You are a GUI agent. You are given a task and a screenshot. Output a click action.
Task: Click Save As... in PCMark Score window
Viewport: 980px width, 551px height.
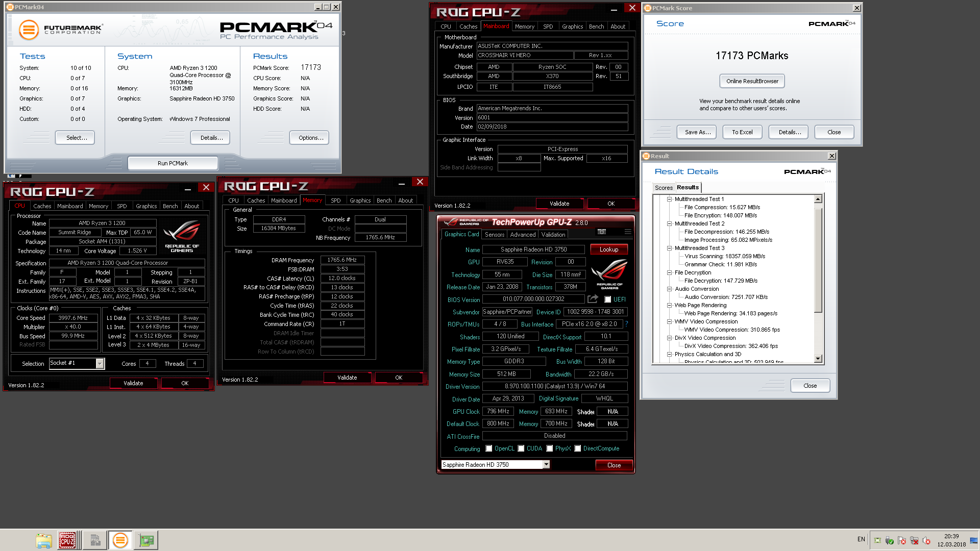click(697, 132)
